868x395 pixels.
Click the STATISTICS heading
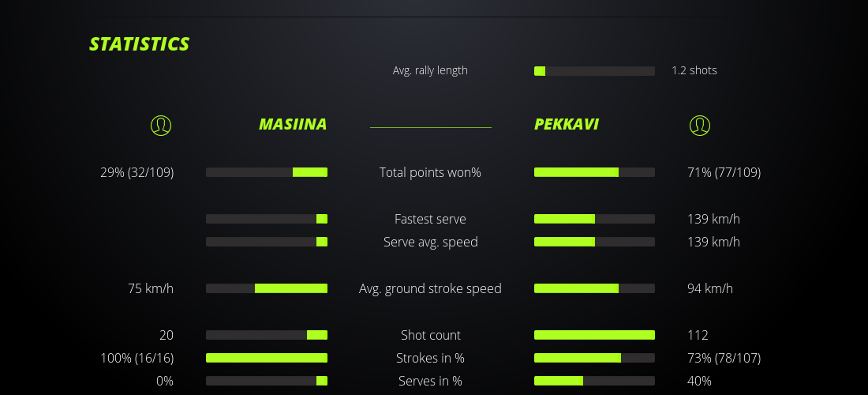click(x=140, y=44)
